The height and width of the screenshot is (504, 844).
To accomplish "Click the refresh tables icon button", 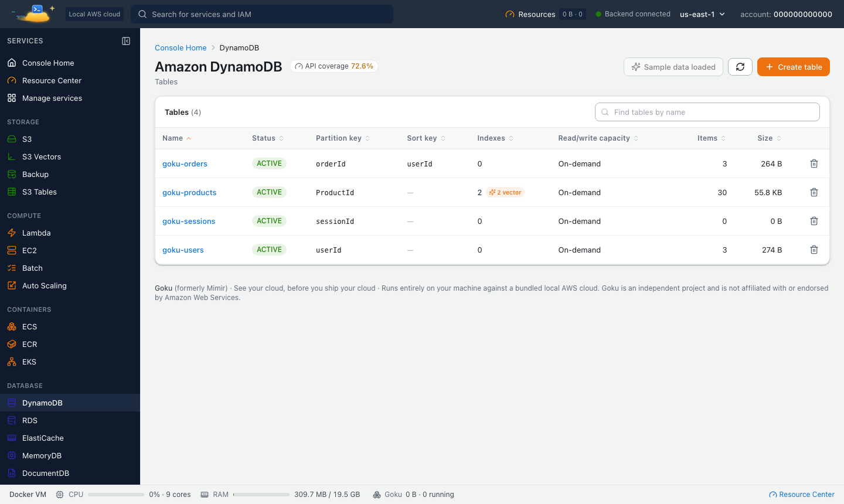I will click(740, 67).
